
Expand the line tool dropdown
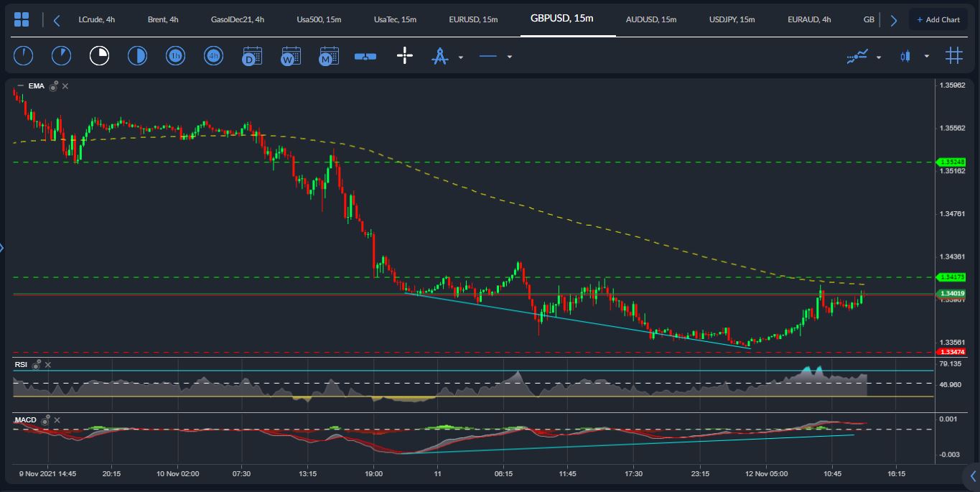(x=510, y=57)
